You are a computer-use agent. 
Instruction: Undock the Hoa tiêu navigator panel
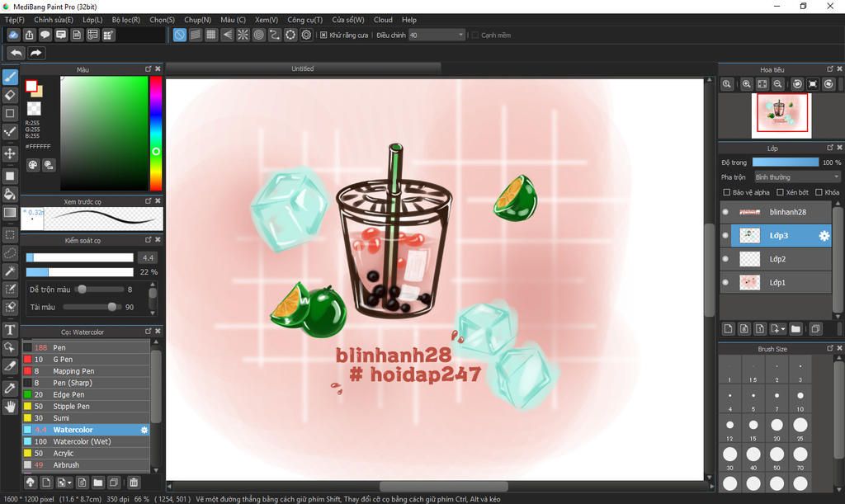point(830,69)
